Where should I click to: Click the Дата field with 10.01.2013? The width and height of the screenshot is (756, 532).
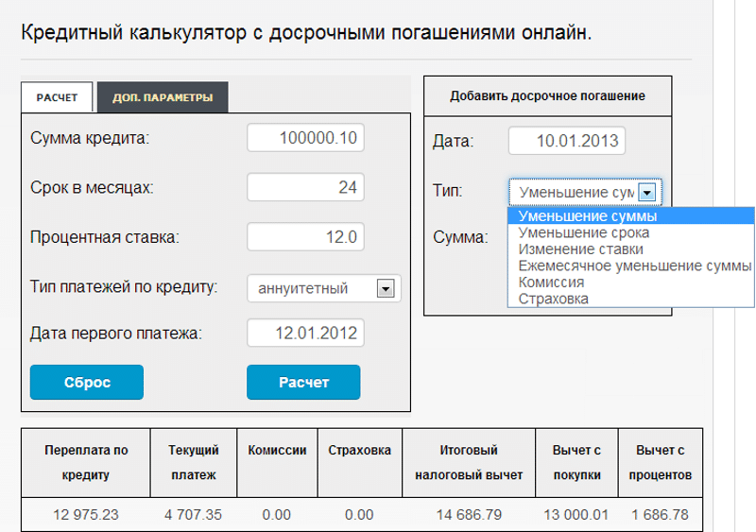pyautogui.click(x=567, y=141)
